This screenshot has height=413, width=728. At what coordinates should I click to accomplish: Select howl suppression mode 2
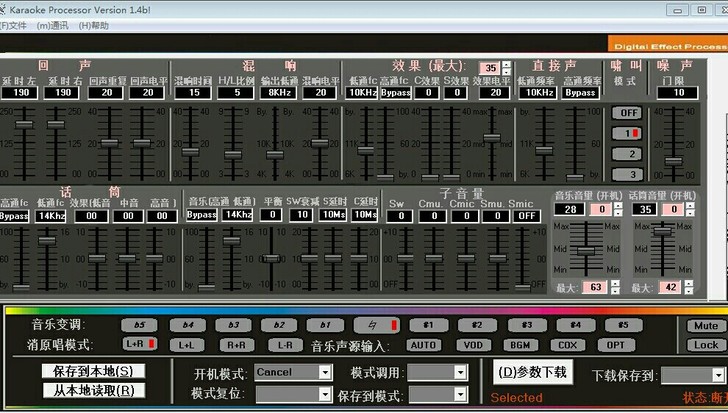pyautogui.click(x=627, y=154)
